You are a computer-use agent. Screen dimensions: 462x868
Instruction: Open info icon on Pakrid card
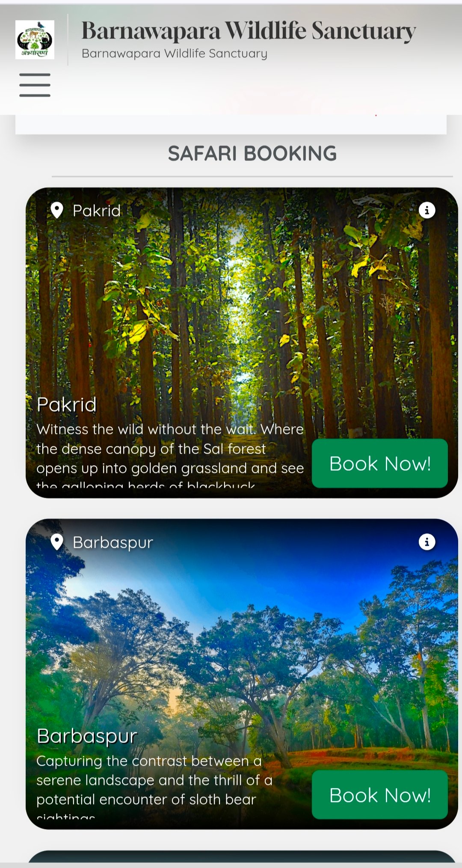click(426, 210)
